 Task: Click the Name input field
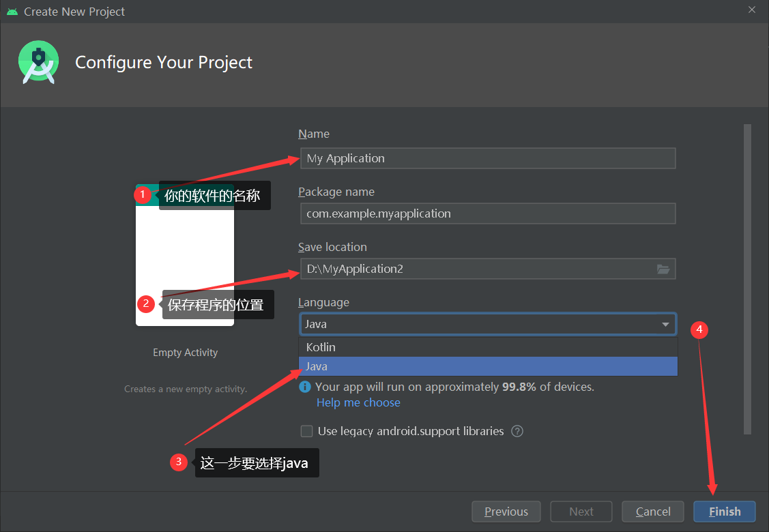click(488, 158)
